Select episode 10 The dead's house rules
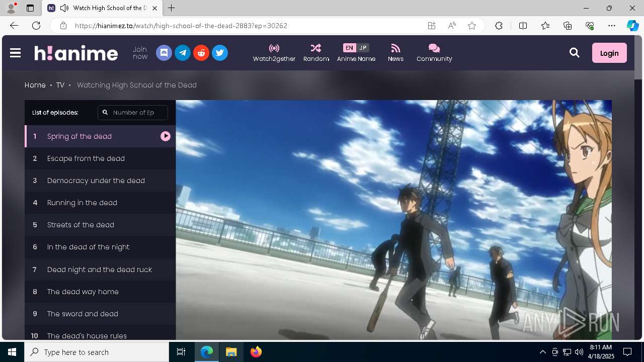 click(100, 333)
